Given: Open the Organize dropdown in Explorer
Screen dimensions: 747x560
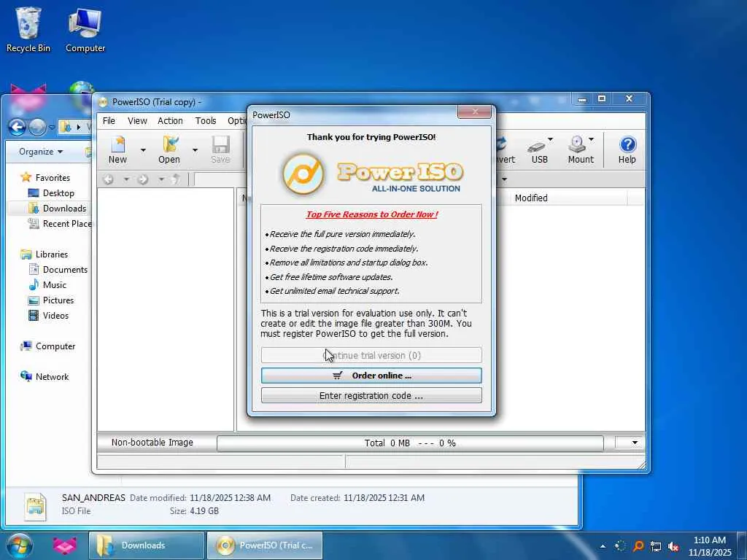Looking at the screenshot, I should coord(41,152).
